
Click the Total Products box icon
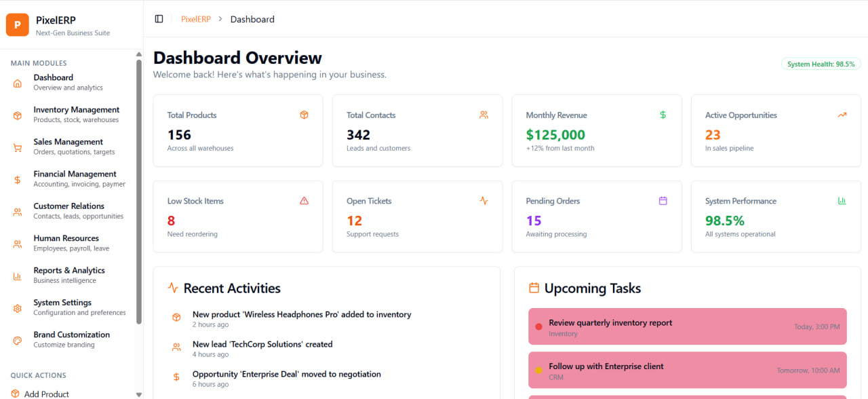(x=304, y=115)
